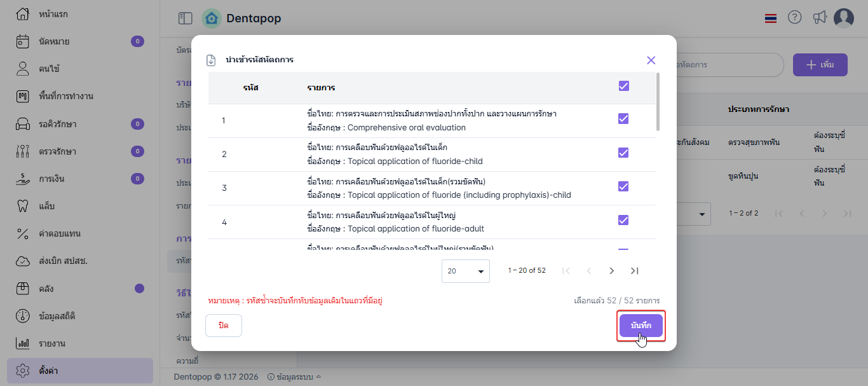Click the announcements megaphone icon
The width and height of the screenshot is (868, 386).
tap(820, 18)
